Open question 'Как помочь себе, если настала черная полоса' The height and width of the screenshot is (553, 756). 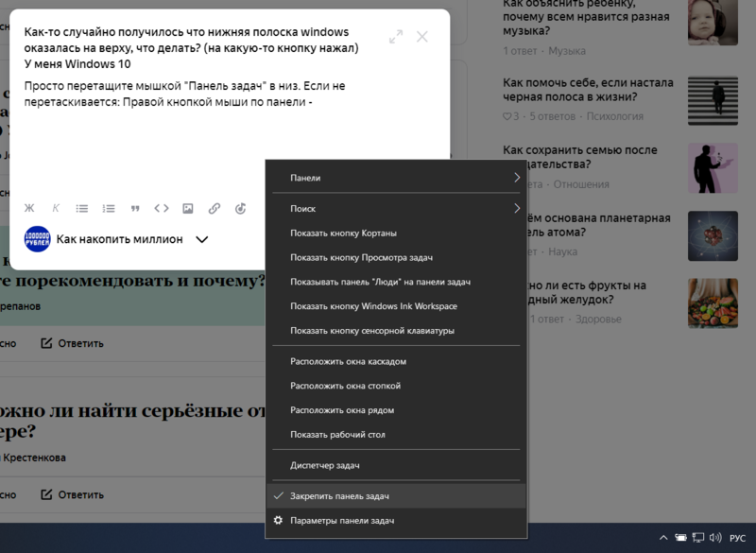coord(588,90)
